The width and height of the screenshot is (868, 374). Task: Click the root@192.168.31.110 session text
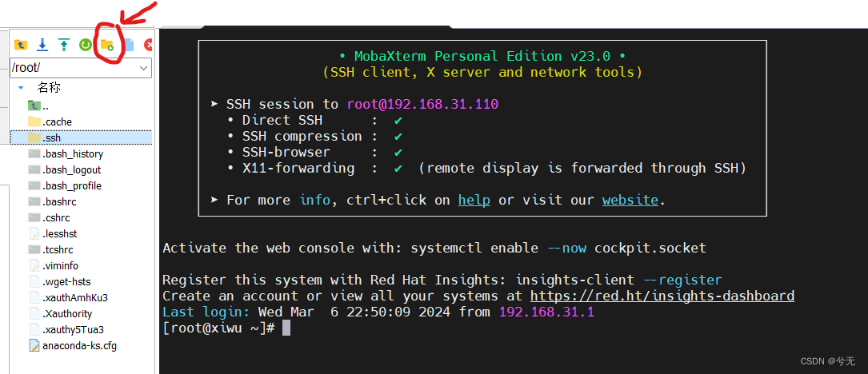click(423, 104)
